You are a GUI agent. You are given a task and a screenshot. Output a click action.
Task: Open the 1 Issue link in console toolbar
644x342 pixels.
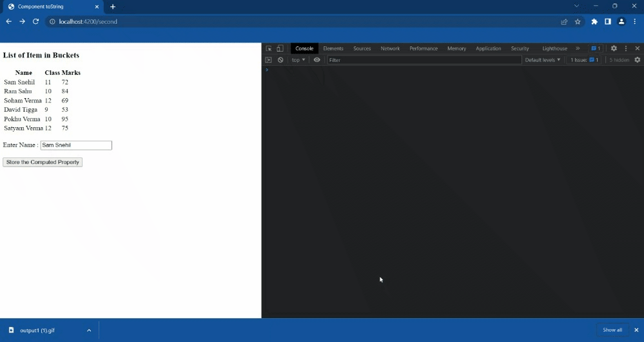point(585,60)
